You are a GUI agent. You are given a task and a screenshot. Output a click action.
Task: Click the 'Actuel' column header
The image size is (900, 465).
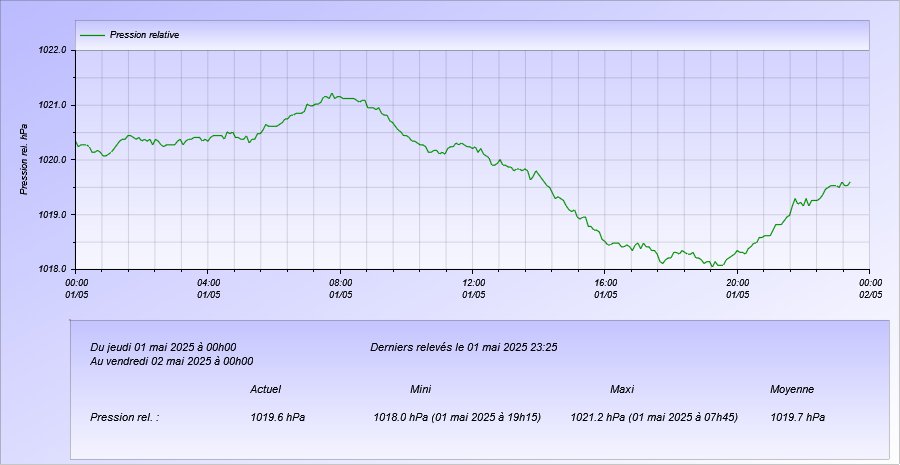coord(266,390)
